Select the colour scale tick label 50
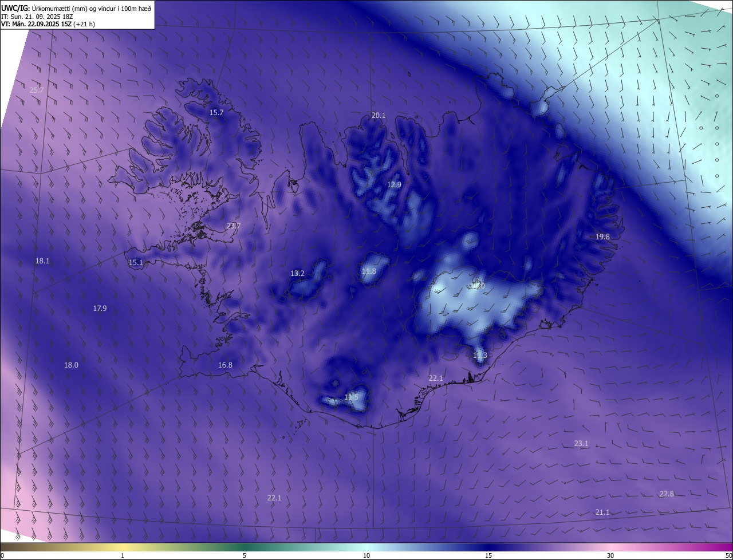 (x=728, y=555)
